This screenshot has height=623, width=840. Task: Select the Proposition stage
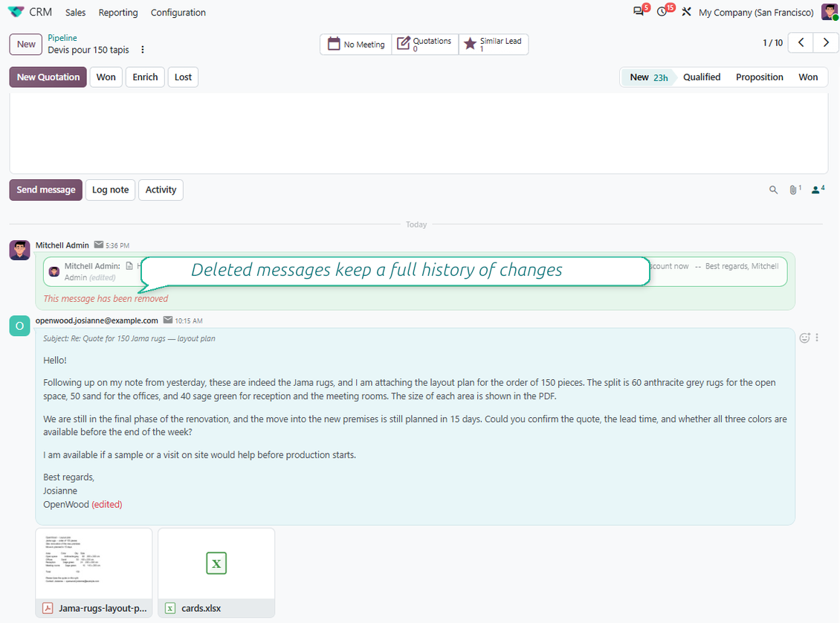tap(759, 77)
